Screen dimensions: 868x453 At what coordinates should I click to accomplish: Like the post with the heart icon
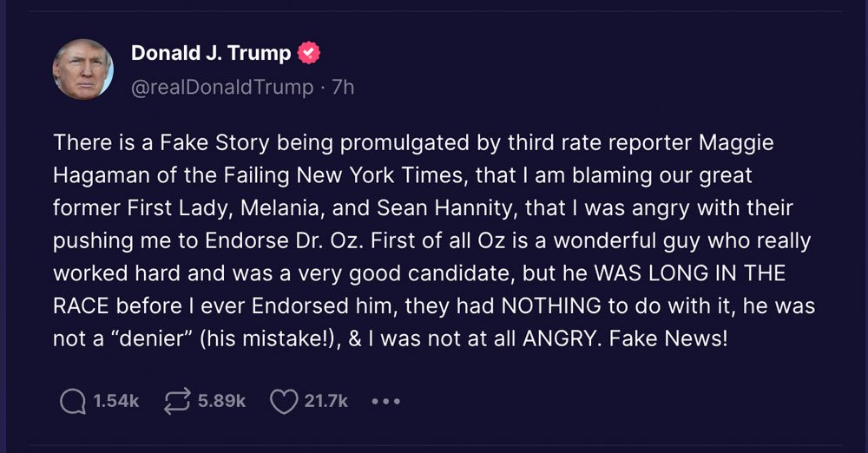tap(284, 402)
